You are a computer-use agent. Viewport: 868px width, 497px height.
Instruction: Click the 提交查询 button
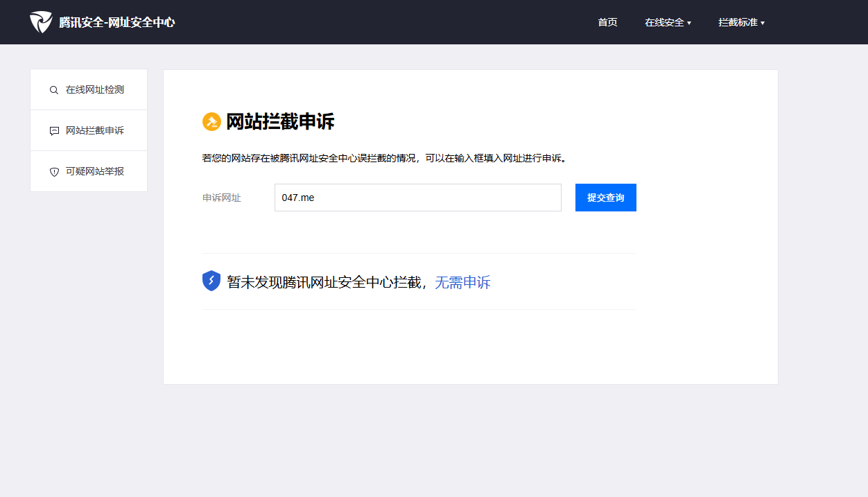[606, 198]
